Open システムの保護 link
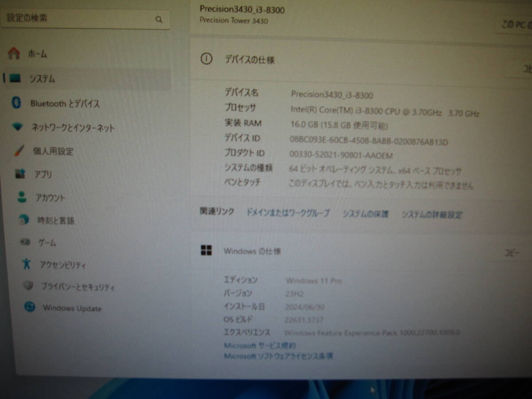 pyautogui.click(x=365, y=214)
